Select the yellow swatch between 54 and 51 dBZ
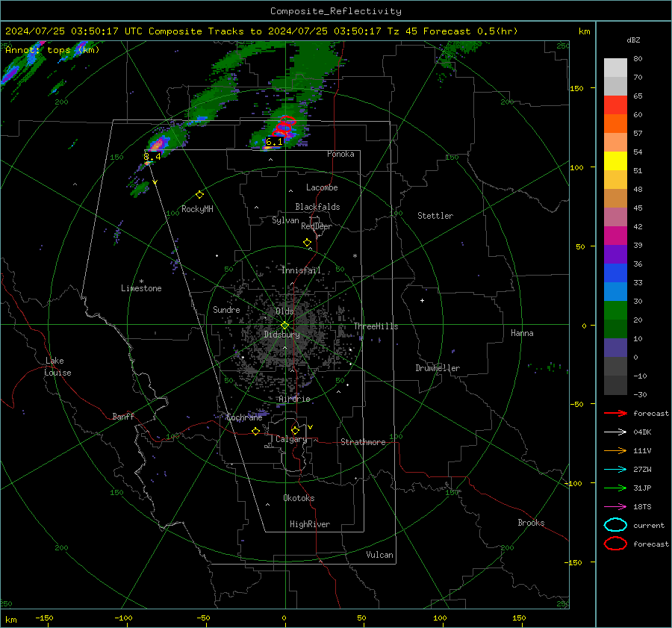This screenshot has height=628, width=672. coord(615,161)
